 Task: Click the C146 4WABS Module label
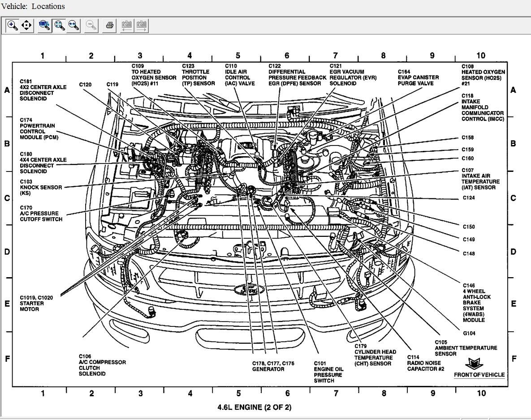click(477, 302)
